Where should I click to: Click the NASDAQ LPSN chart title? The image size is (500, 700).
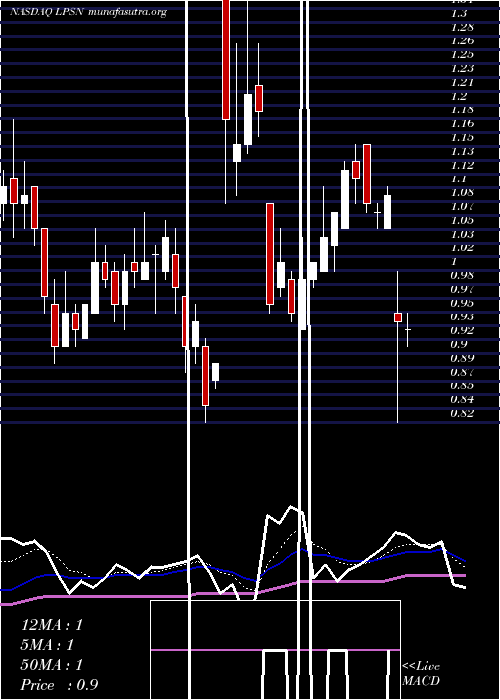[x=48, y=12]
